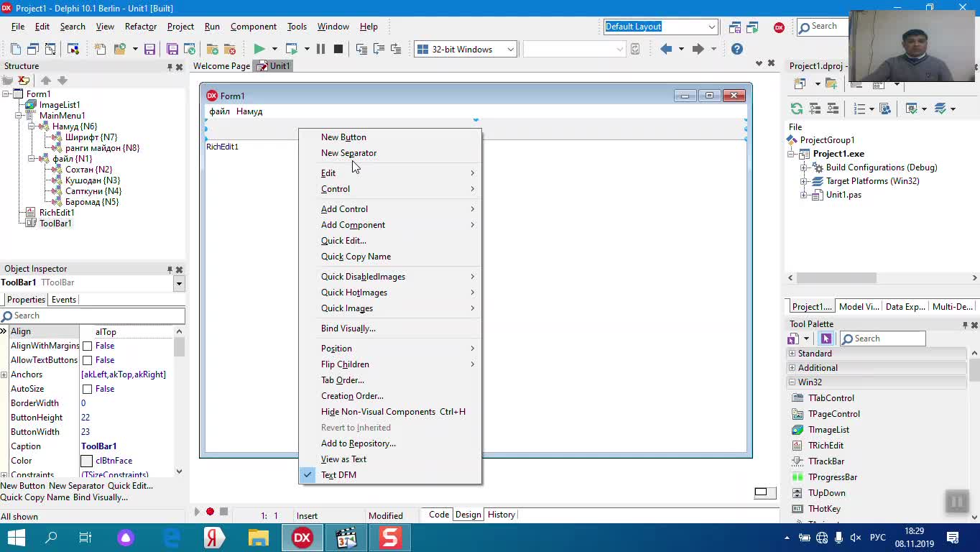Open the Default Layout dropdown
Screen dimensions: 980x552
click(711, 27)
